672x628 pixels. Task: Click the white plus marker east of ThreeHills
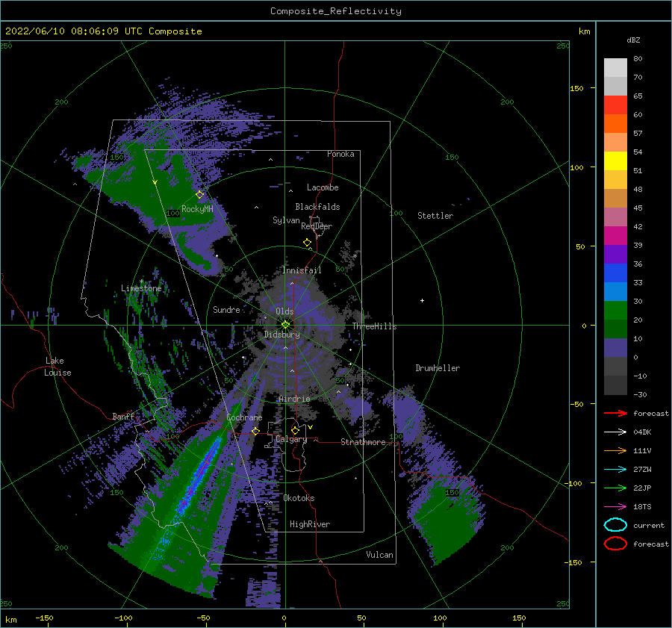click(422, 300)
